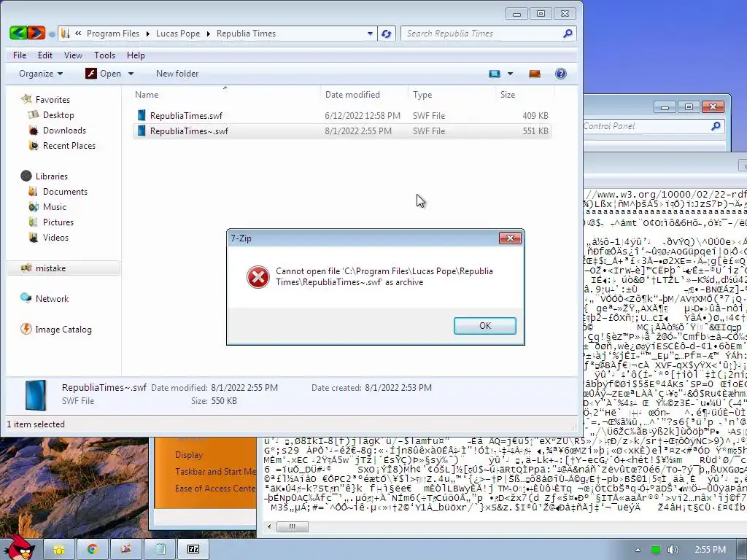This screenshot has height=560, width=747.
Task: Open the File menu
Action: coord(20,55)
